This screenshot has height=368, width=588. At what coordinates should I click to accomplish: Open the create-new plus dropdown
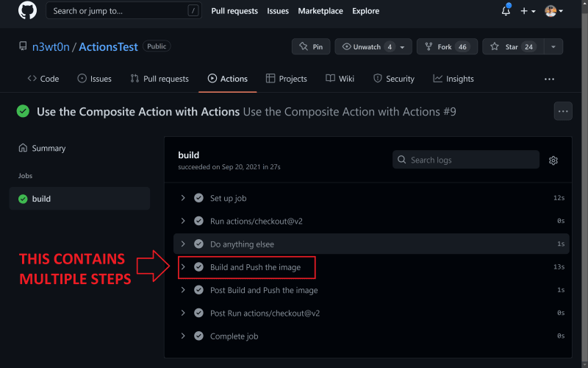coord(528,11)
